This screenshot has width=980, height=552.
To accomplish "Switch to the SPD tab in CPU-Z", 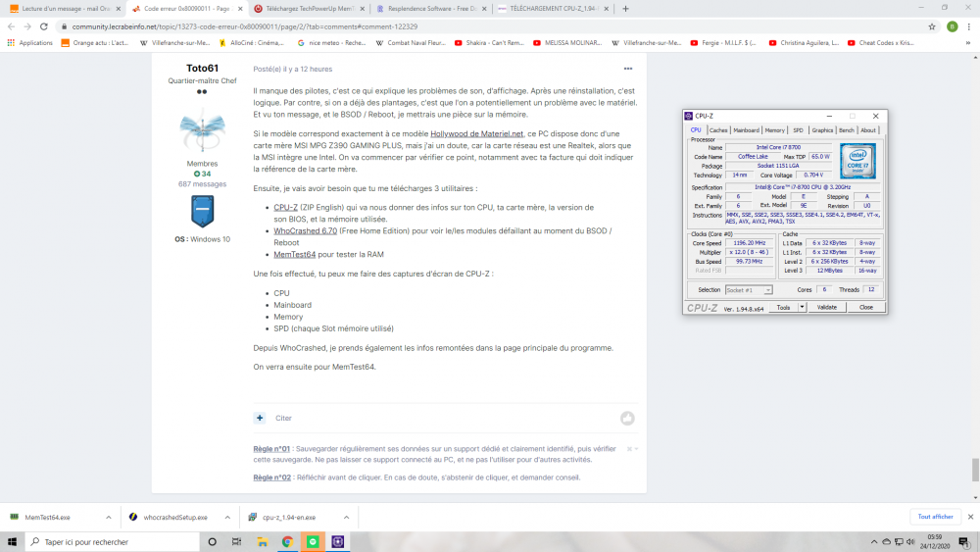I will pyautogui.click(x=798, y=130).
